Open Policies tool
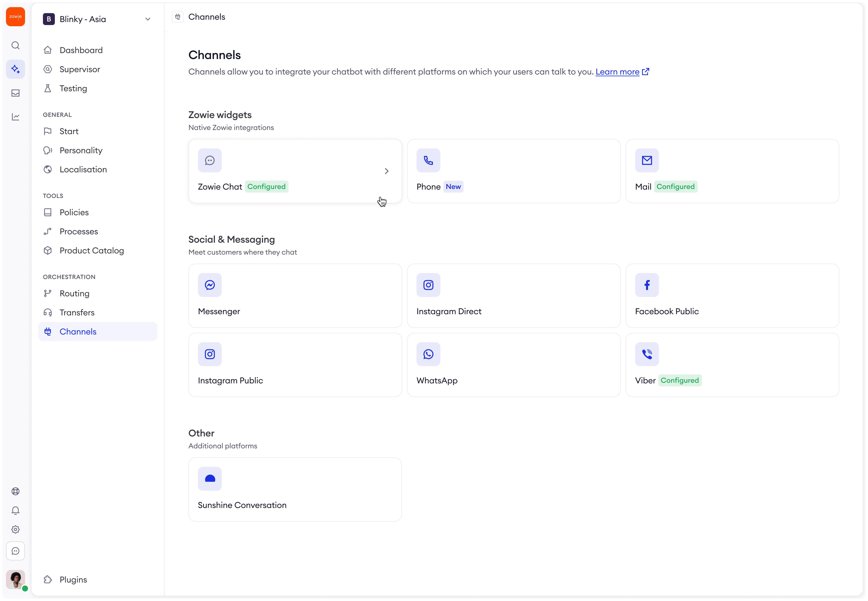The width and height of the screenshot is (868, 601). pyautogui.click(x=98, y=212)
